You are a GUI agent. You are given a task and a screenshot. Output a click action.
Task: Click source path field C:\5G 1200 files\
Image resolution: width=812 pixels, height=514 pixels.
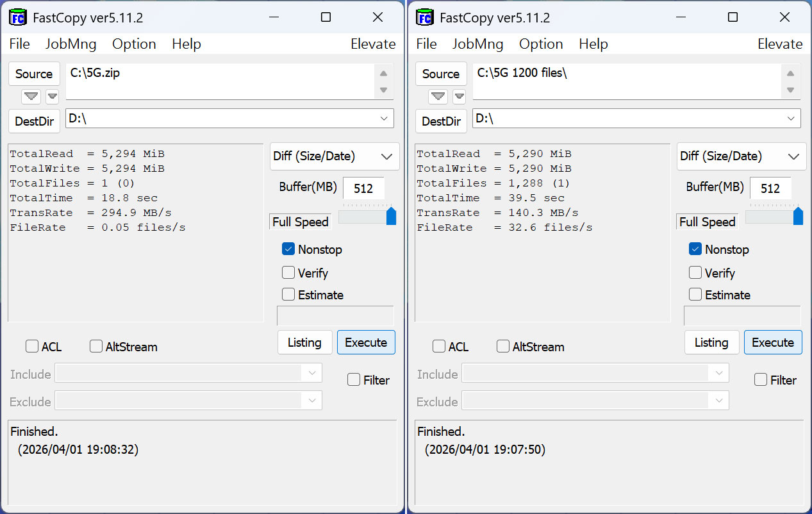627,81
